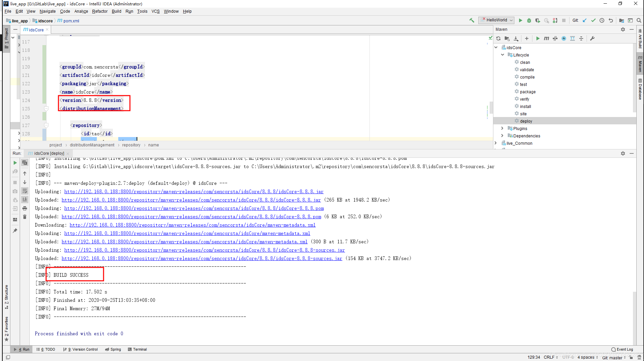Click the Build project hammer icon
This screenshot has height=361, width=644.
click(472, 20)
